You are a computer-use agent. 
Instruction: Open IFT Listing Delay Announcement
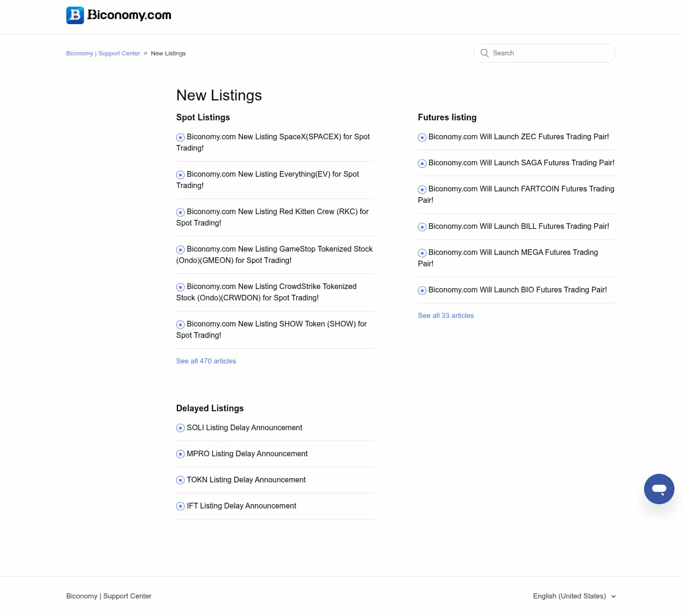coord(242,506)
